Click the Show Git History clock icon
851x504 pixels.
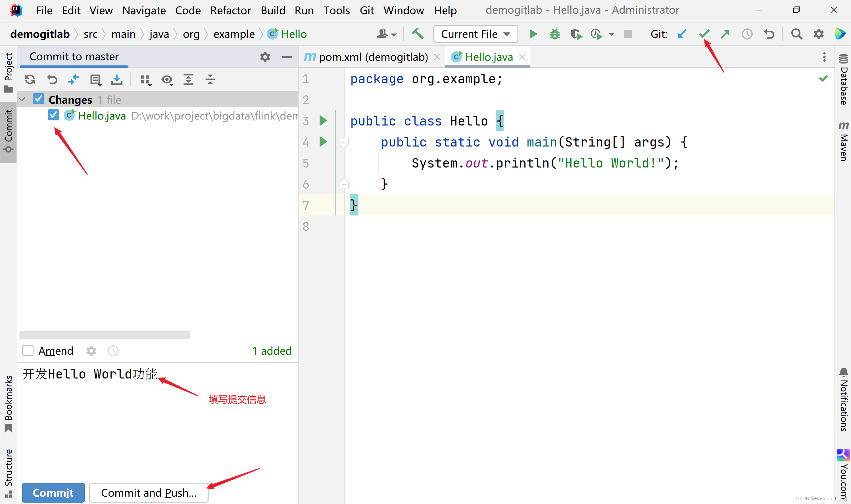[x=747, y=34]
